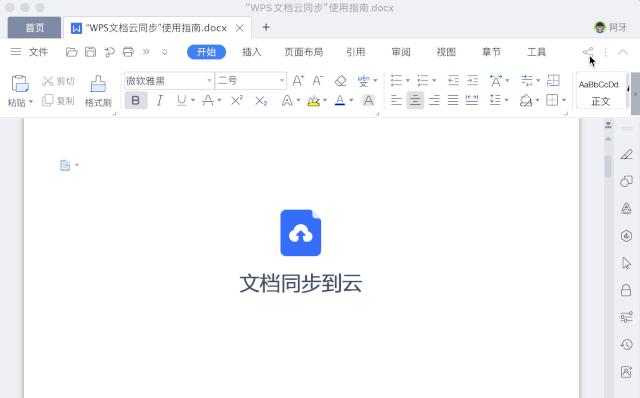Click the justify alignment icon

click(x=453, y=100)
